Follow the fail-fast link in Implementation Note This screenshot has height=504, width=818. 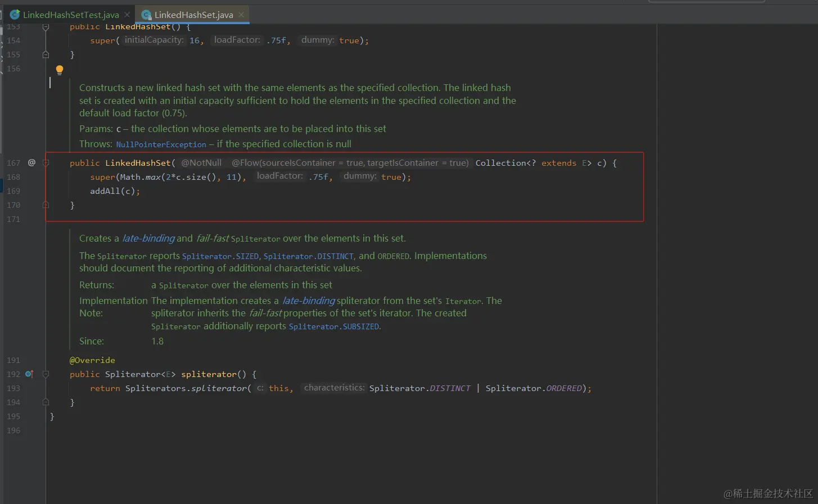point(265,313)
